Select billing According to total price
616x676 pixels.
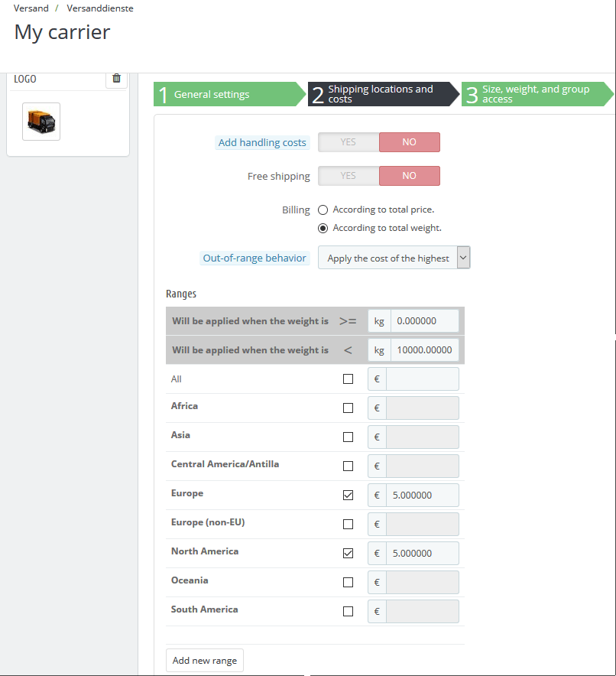click(x=323, y=210)
